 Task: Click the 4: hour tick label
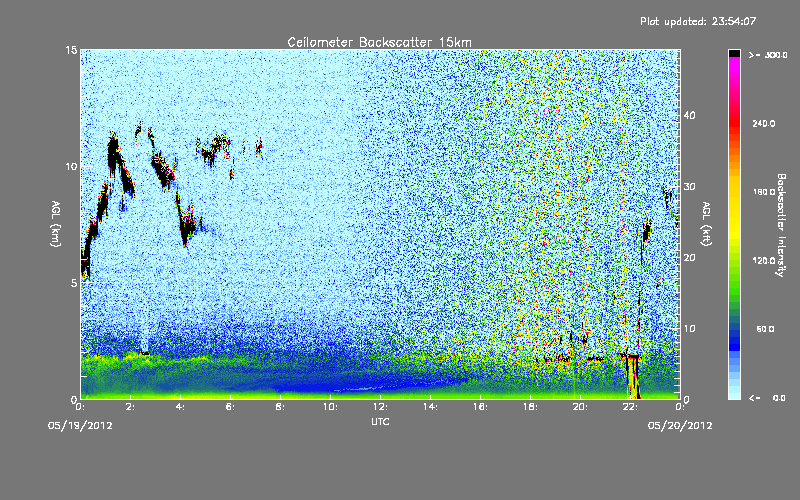click(x=180, y=407)
